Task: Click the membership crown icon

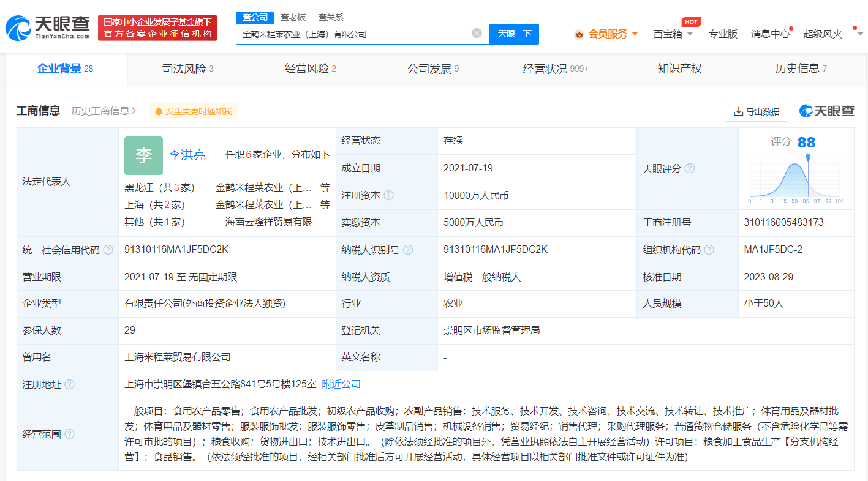Action: 579,34
